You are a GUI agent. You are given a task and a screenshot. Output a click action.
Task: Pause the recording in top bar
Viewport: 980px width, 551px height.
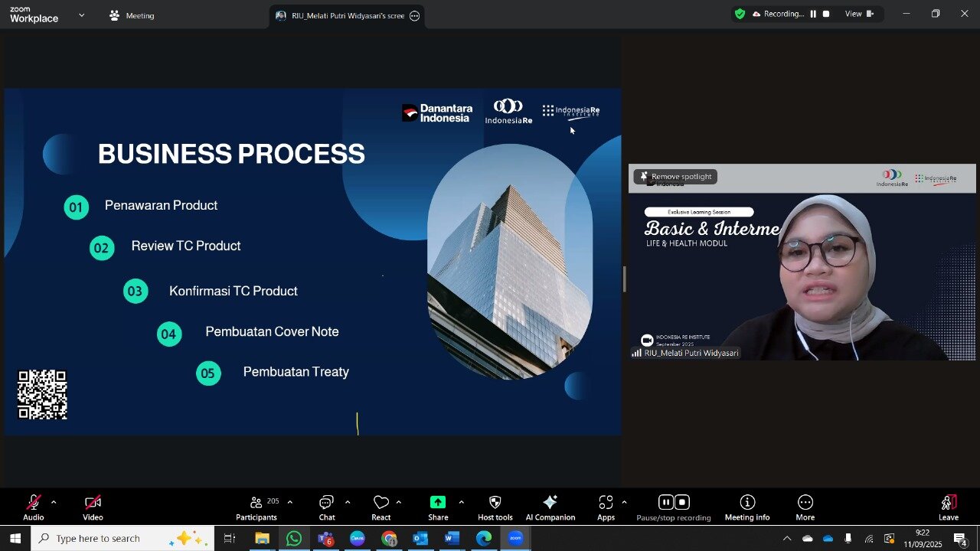coord(813,14)
